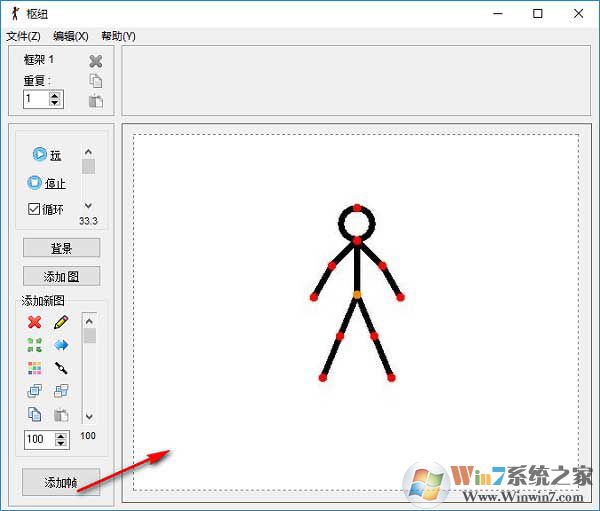This screenshot has height=511, width=600.
Task: Open the figure color grid tool
Action: 34,368
